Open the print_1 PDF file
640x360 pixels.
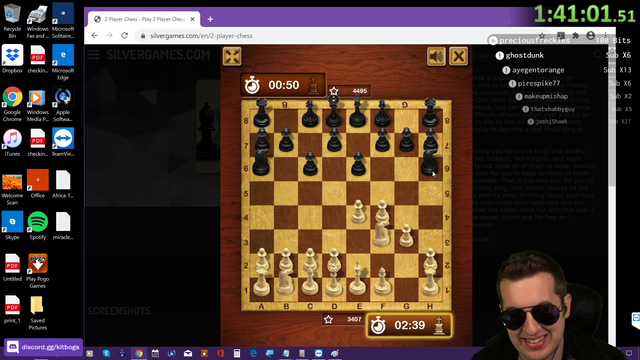12,309
